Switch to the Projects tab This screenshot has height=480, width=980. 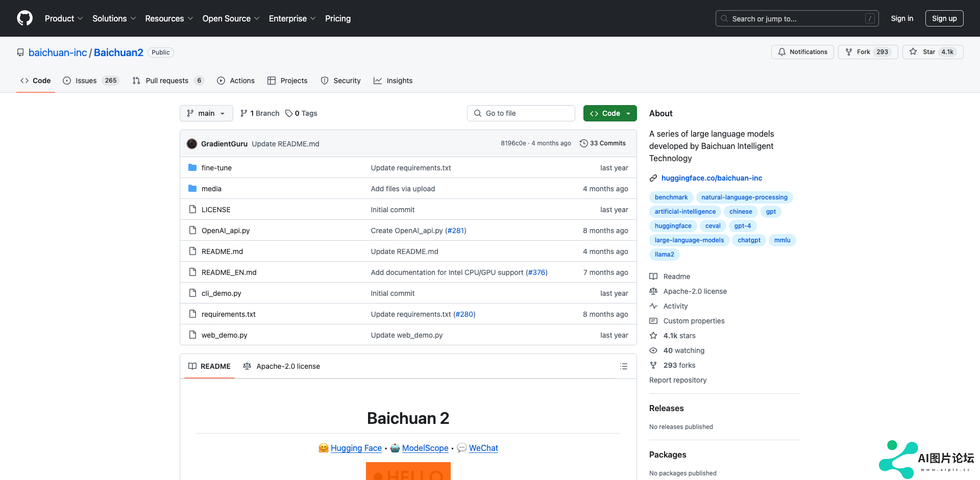287,81
